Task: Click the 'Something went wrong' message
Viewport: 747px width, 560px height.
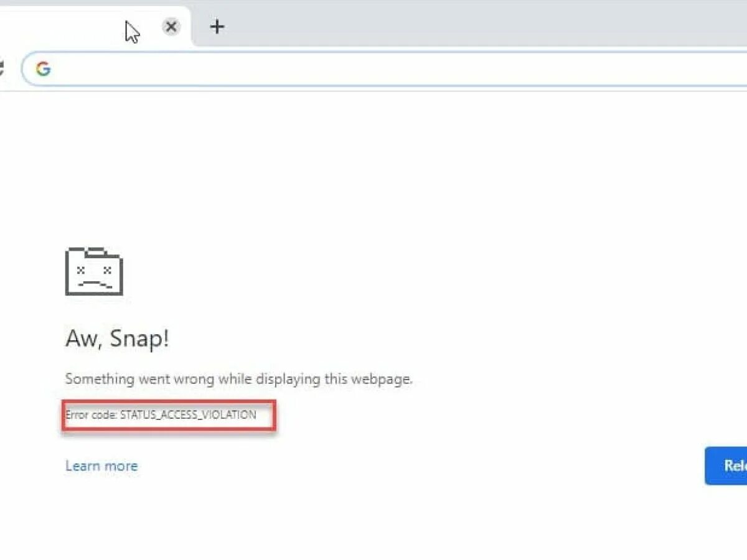Action: click(x=239, y=379)
